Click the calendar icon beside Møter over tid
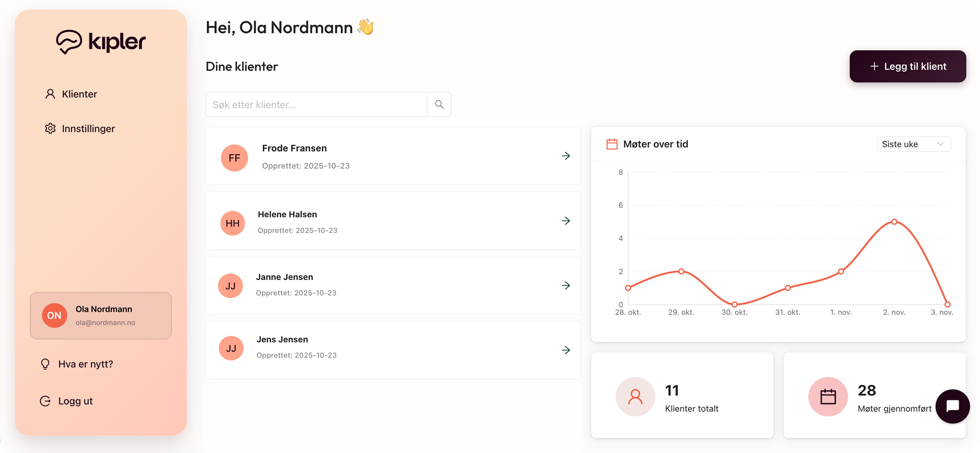Viewport: 980px width, 453px height. (x=612, y=144)
